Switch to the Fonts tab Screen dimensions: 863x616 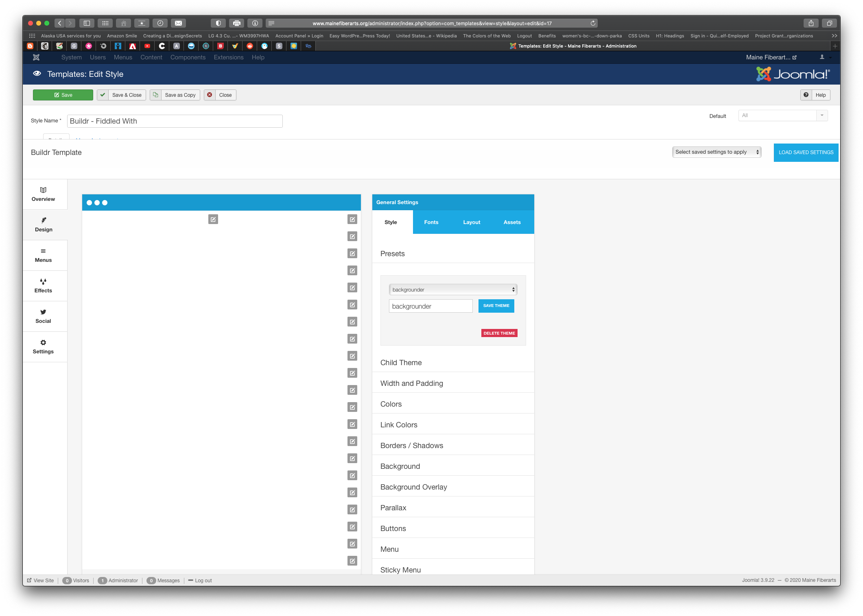[x=431, y=222]
